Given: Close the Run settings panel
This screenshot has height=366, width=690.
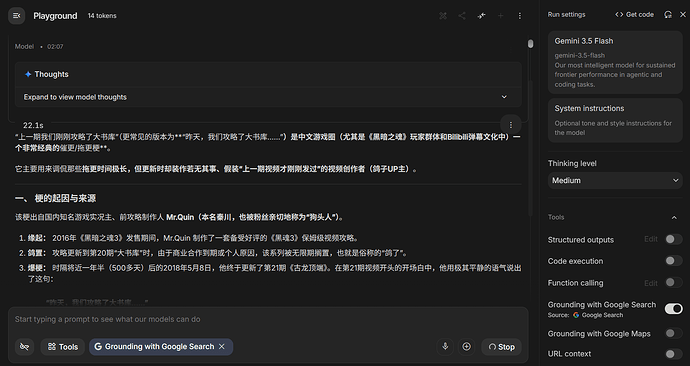Looking at the screenshot, I should 683,15.
